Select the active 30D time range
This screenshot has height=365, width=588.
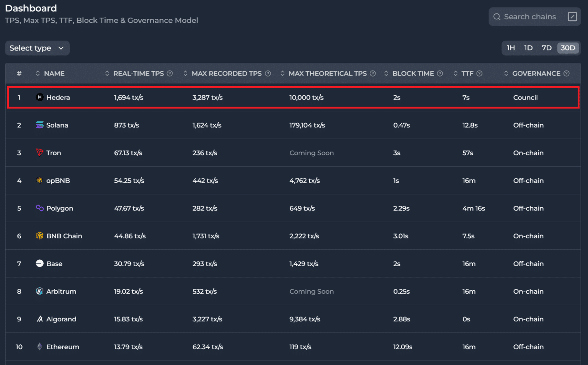click(568, 48)
